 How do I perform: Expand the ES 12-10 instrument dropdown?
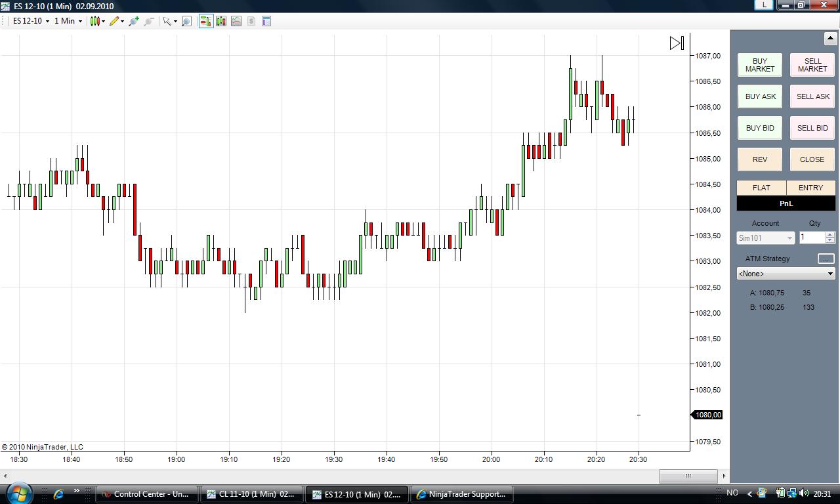point(47,21)
